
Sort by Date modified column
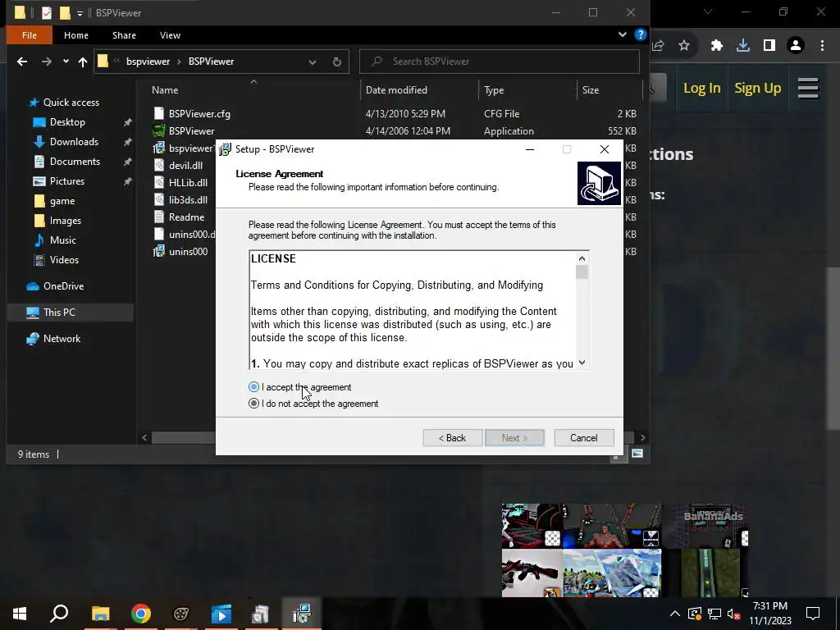pyautogui.click(x=396, y=90)
